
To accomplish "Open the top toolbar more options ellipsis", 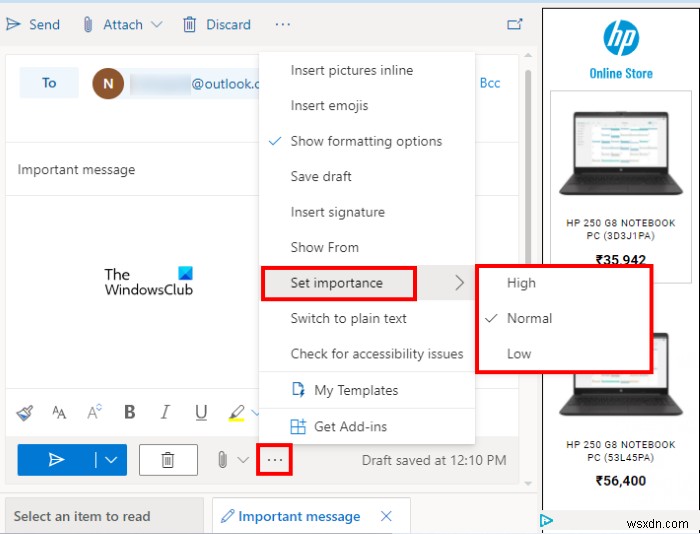I will (283, 25).
